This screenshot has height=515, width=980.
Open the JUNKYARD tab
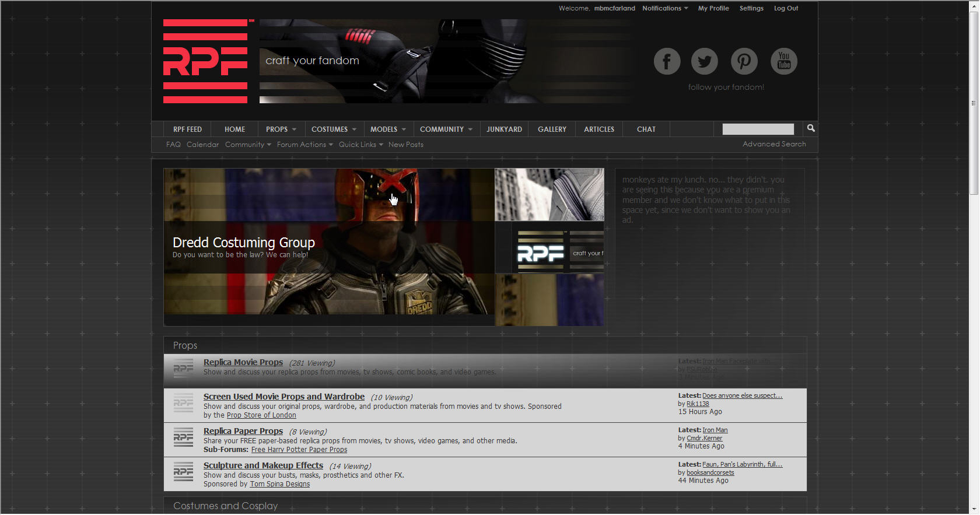coord(505,129)
